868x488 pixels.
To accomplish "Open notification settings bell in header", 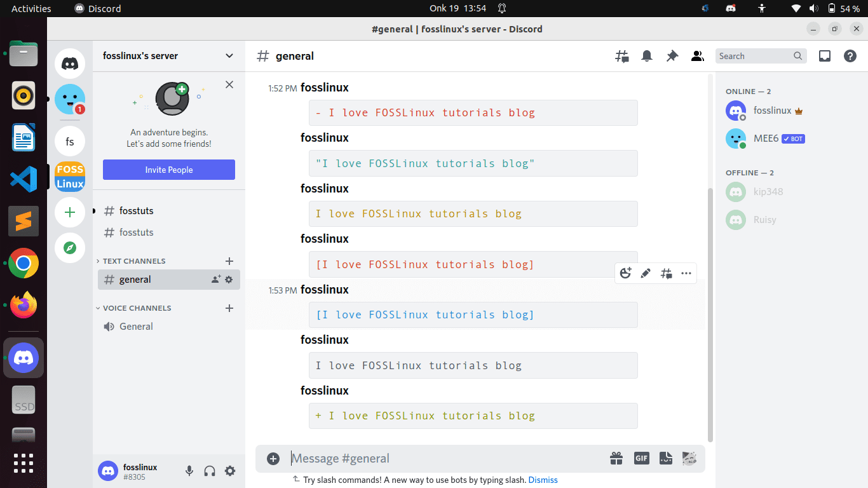I will [647, 56].
